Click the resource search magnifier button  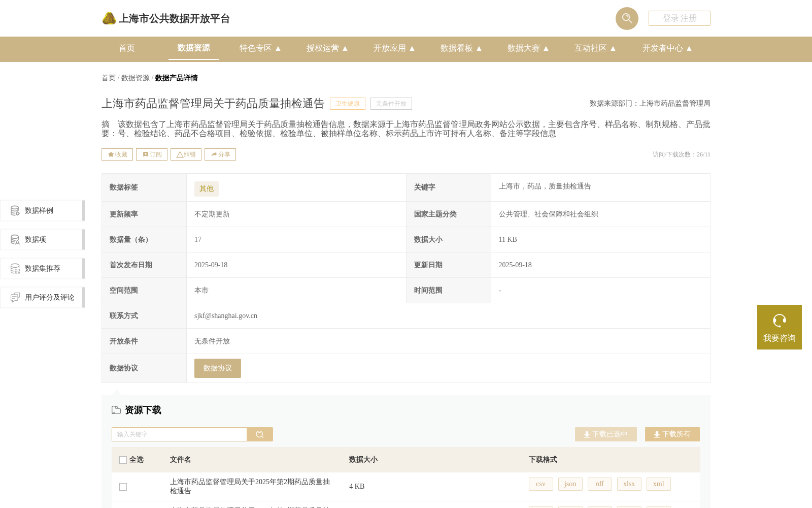[260, 434]
